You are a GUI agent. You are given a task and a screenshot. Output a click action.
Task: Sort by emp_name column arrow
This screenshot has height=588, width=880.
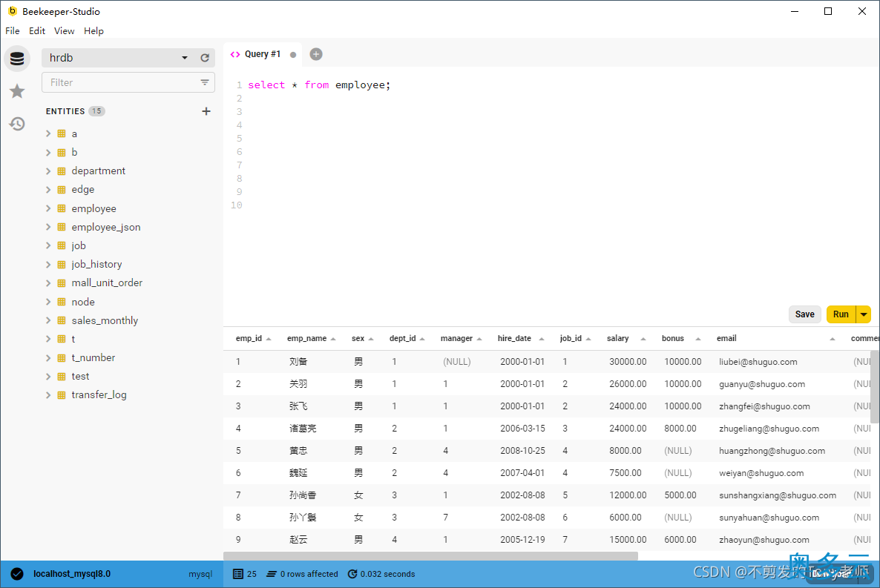pyautogui.click(x=333, y=339)
